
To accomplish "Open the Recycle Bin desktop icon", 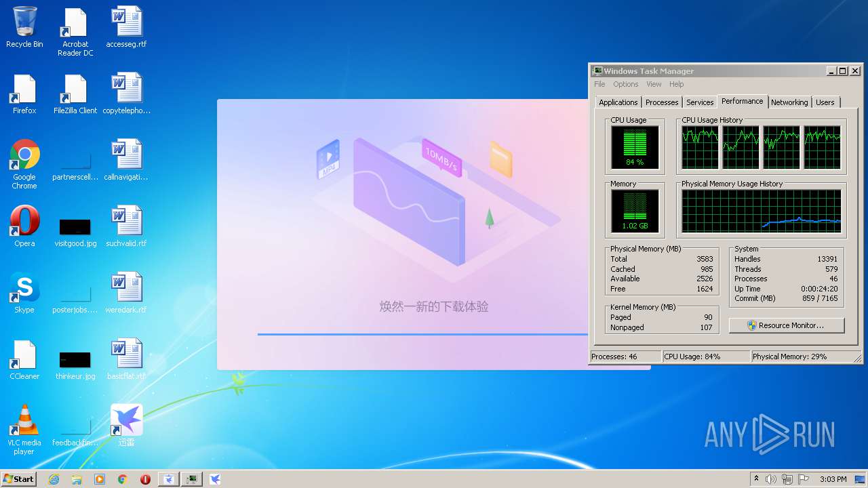I will coord(24,28).
